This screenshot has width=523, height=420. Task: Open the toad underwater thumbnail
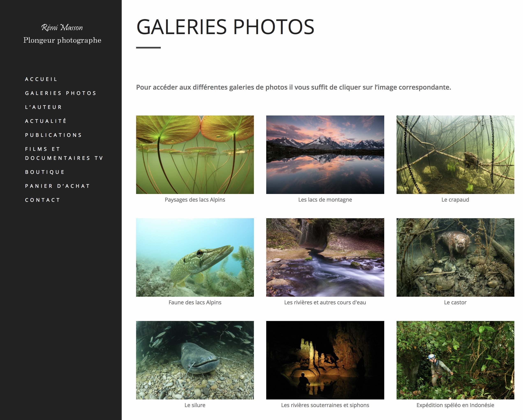455,155
